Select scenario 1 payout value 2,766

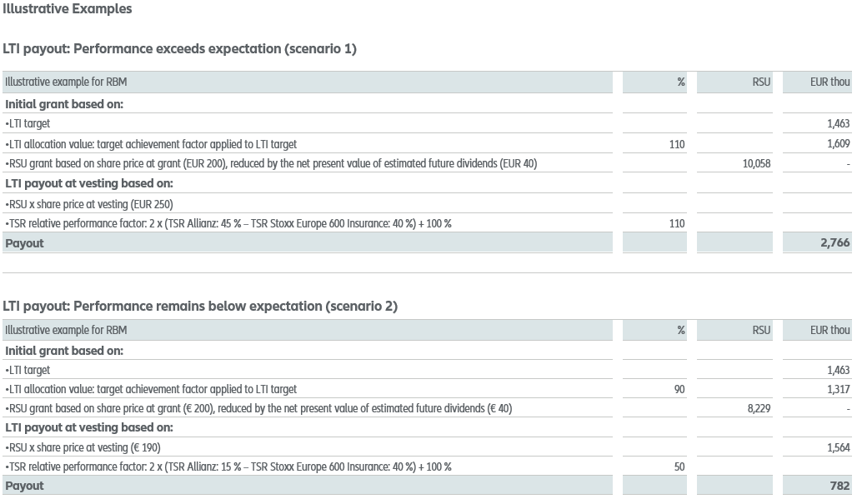click(x=834, y=243)
